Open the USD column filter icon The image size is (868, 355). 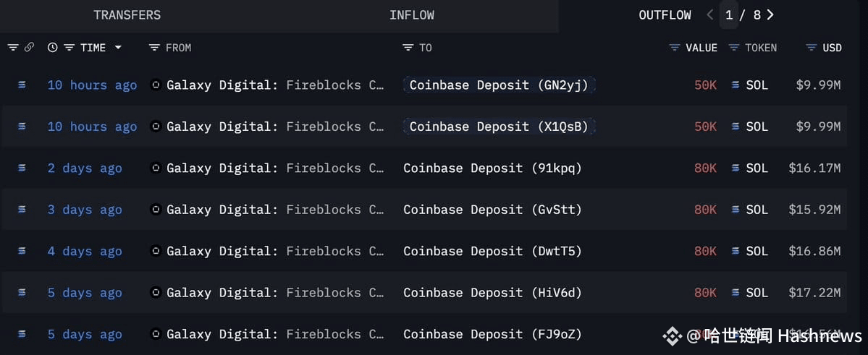tap(812, 48)
